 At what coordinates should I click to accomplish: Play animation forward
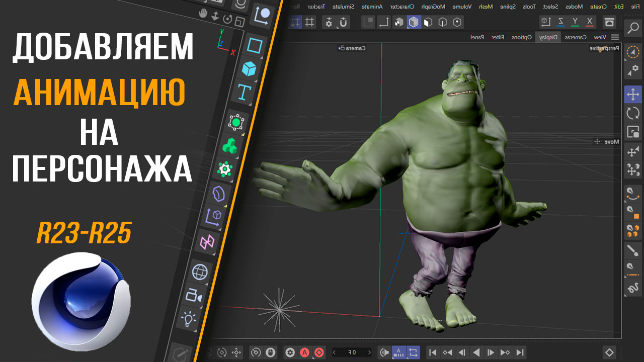(476, 352)
